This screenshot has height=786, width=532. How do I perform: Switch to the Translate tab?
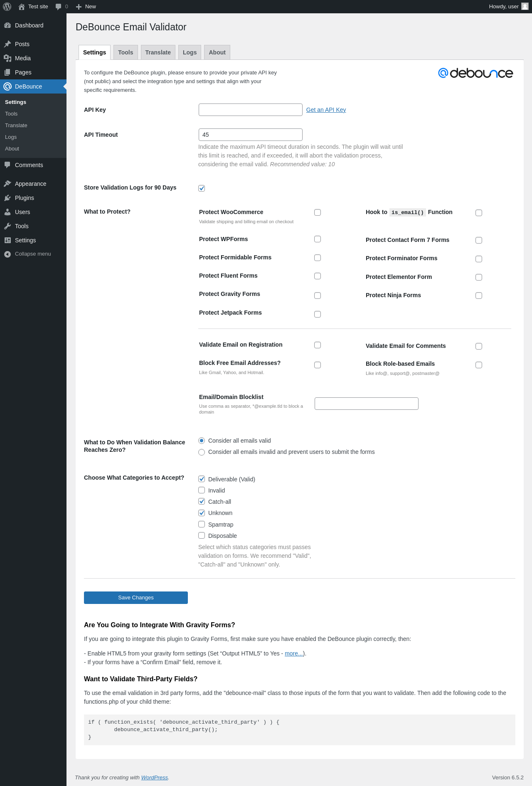pos(158,52)
